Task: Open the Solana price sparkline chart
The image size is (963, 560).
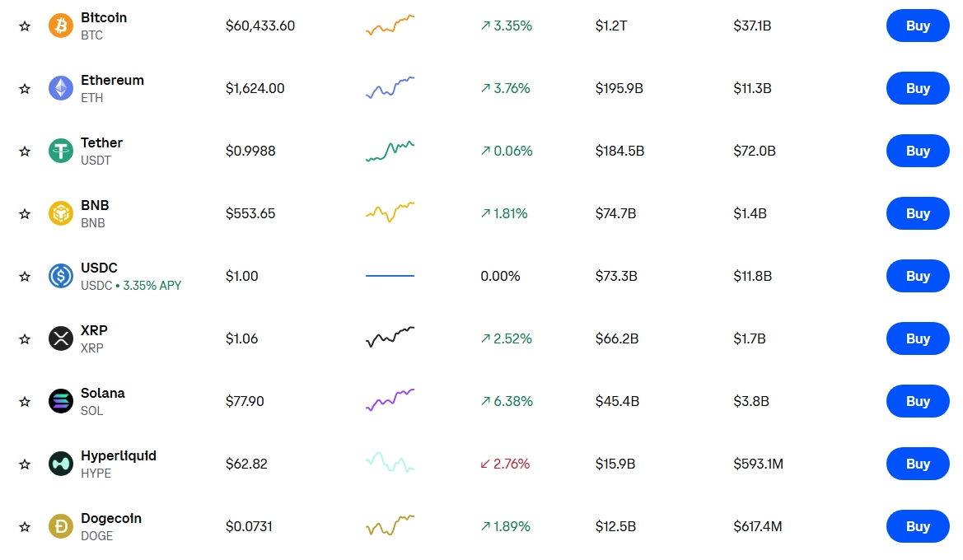Action: click(390, 400)
